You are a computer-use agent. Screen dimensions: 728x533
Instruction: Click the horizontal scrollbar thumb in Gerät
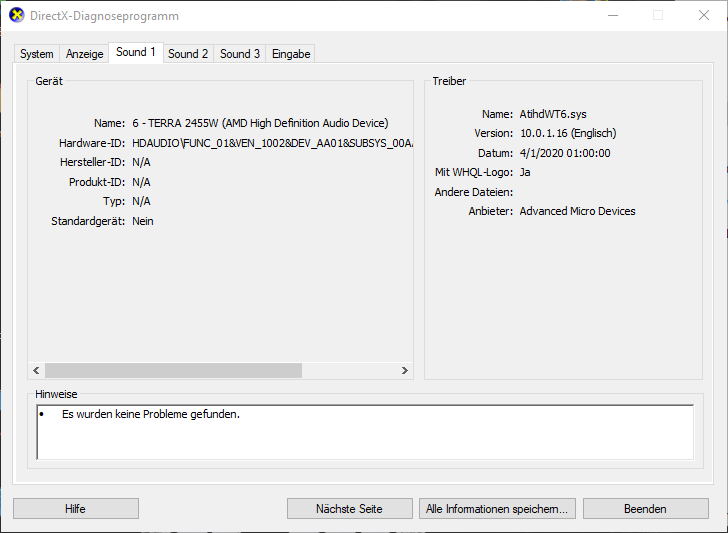[x=173, y=370]
